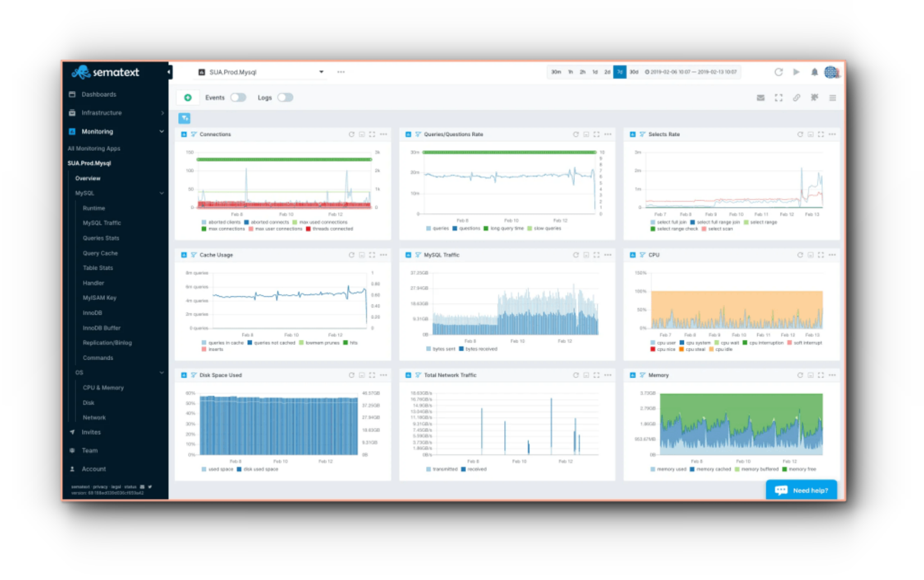Open the Query Cache sidebar item
The image size is (924, 580).
pyautogui.click(x=100, y=253)
